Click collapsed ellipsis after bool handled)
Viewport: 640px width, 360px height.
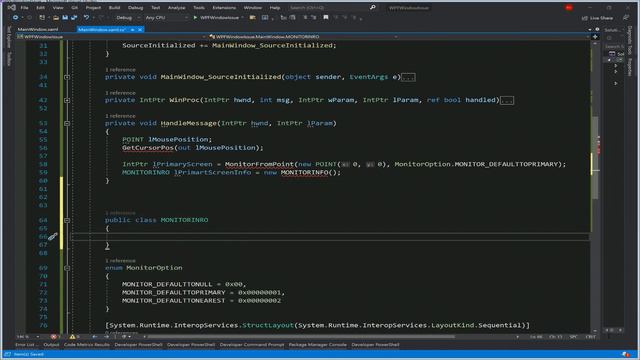click(507, 100)
